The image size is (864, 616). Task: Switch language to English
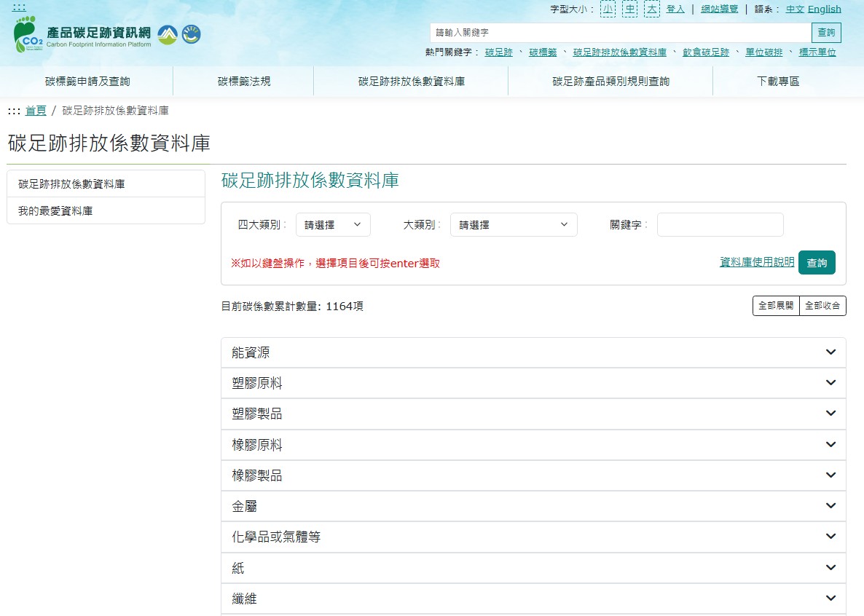[x=825, y=9]
